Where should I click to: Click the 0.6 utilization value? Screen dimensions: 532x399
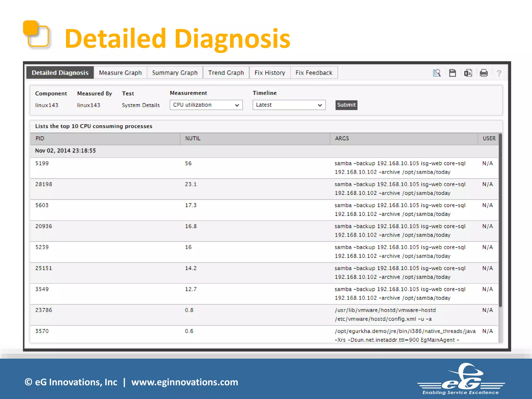coord(189,331)
